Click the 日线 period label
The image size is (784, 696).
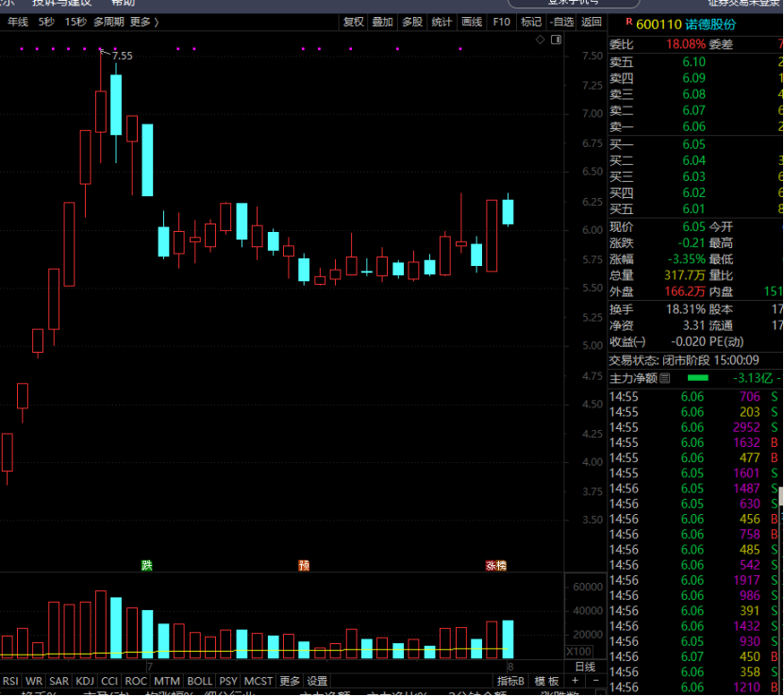pyautogui.click(x=585, y=667)
